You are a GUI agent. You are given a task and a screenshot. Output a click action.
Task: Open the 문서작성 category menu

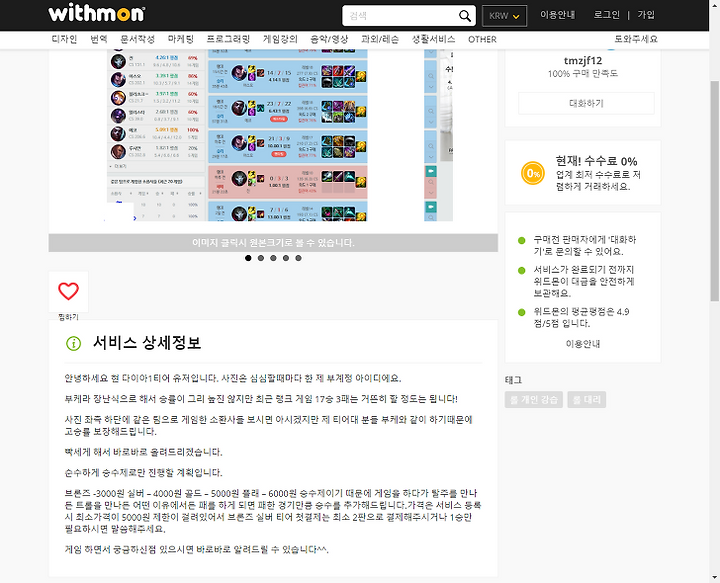point(137,39)
